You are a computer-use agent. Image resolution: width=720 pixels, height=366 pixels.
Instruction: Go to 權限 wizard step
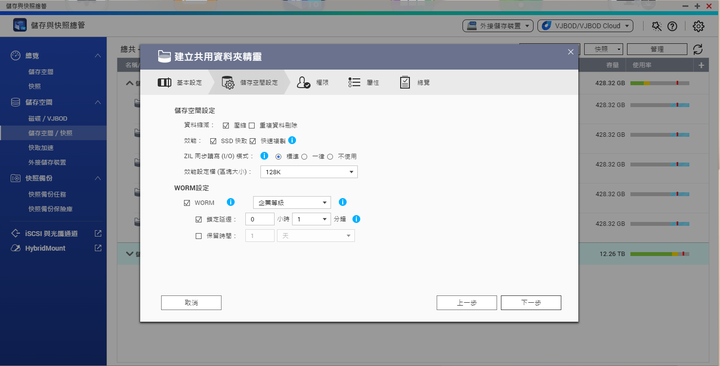pos(312,83)
